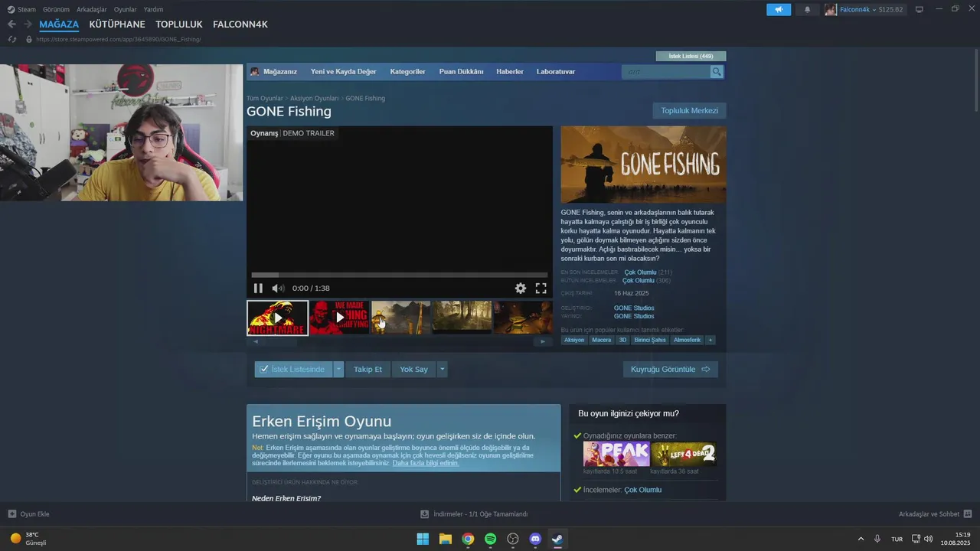
Task: Open the Kategoriler menu
Action: (x=407, y=72)
